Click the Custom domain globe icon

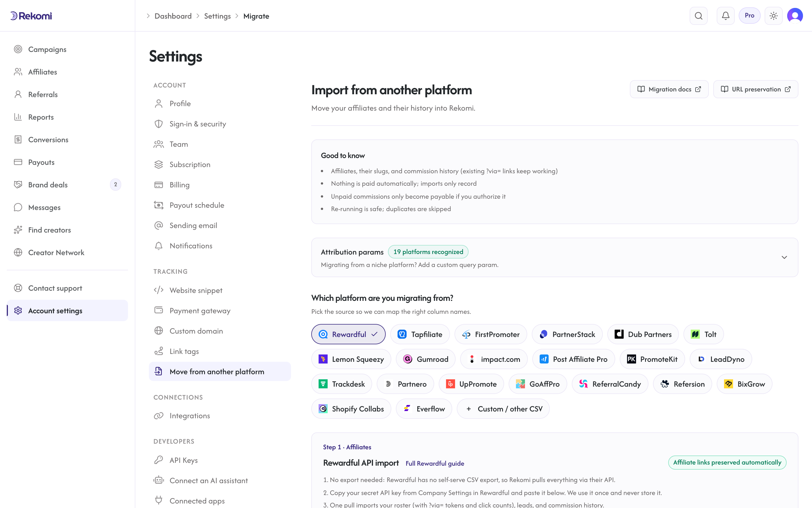coord(159,330)
